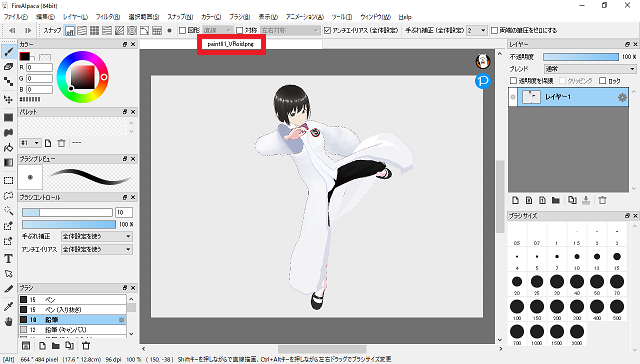The width and height of the screenshot is (640, 364).
Task: Click the R value input field
Action: click(x=40, y=67)
